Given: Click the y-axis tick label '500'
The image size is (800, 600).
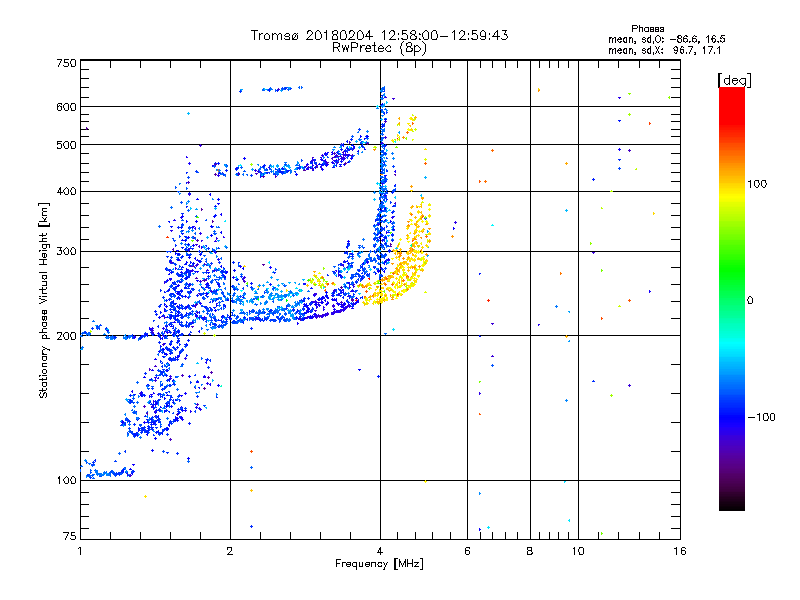Looking at the screenshot, I should [x=66, y=145].
